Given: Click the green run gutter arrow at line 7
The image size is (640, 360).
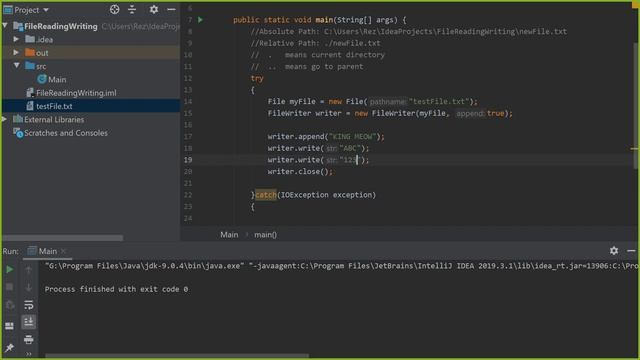Looking at the screenshot, I should [x=200, y=20].
